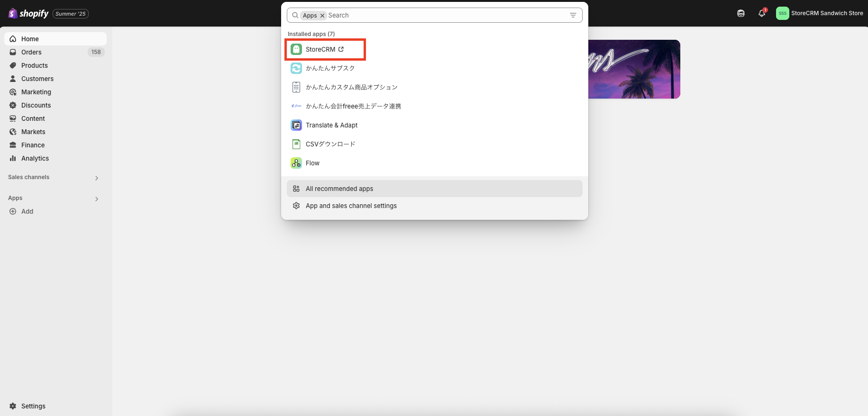This screenshot has height=416, width=868.
Task: Click the Content icon in sidebar
Action: point(13,118)
